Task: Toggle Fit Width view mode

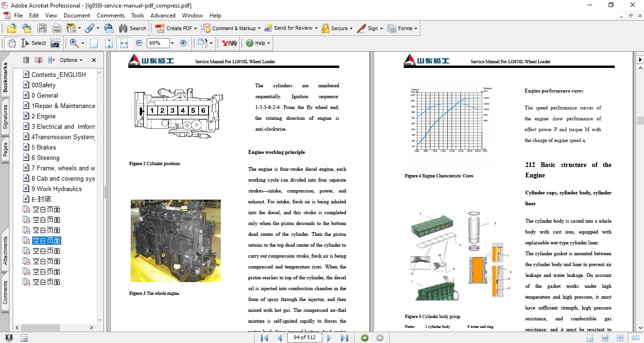Action: pos(124,43)
